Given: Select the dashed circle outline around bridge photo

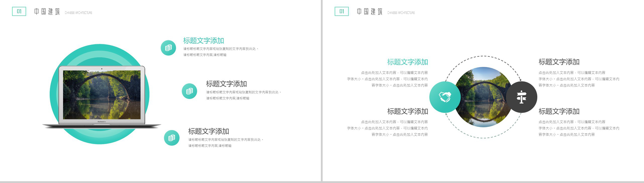Looking at the screenshot, I should [x=483, y=56].
